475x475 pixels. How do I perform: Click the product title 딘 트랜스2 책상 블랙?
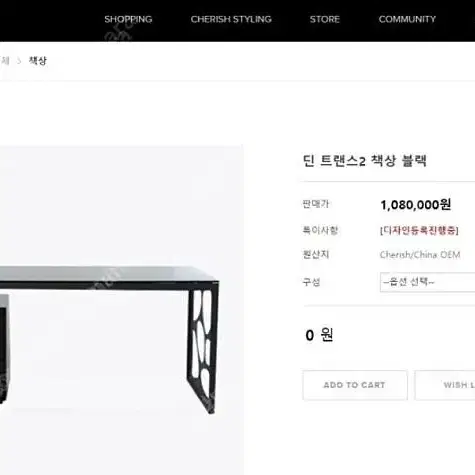(365, 161)
